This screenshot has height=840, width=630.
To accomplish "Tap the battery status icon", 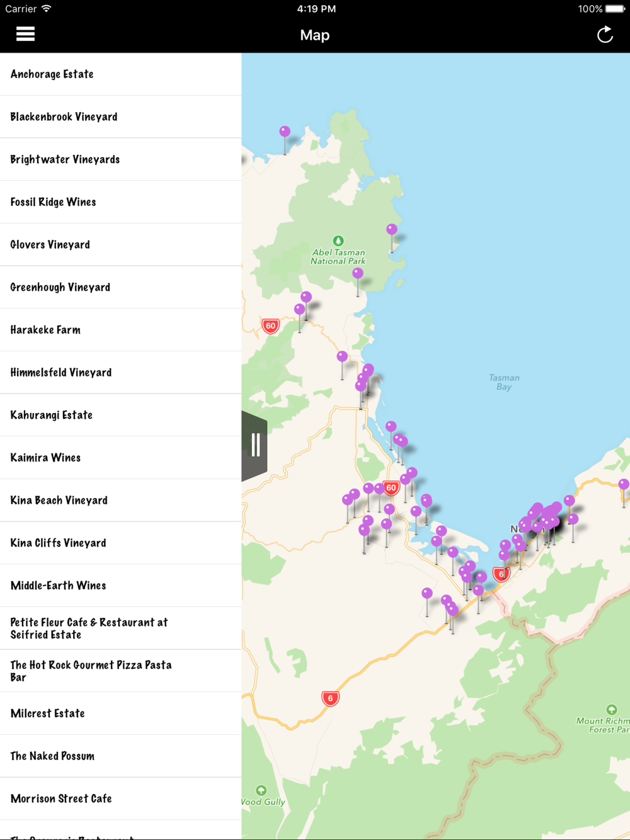I will [615, 9].
